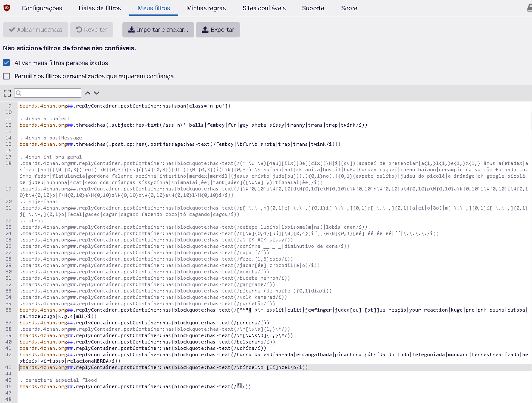Open the Sobre tab
The height and width of the screenshot is (403, 532).
[x=349, y=8]
